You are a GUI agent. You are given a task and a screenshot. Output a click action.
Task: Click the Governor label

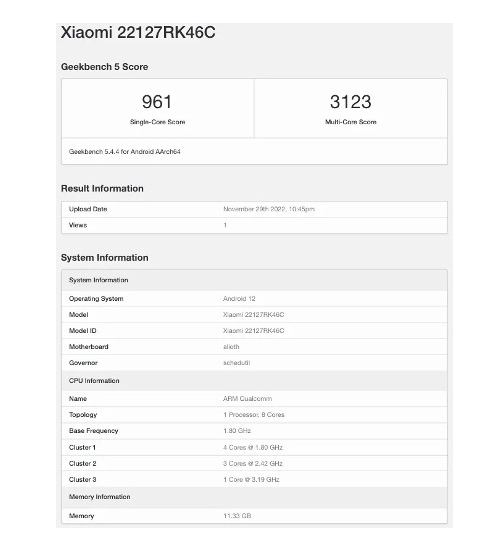[x=83, y=363]
